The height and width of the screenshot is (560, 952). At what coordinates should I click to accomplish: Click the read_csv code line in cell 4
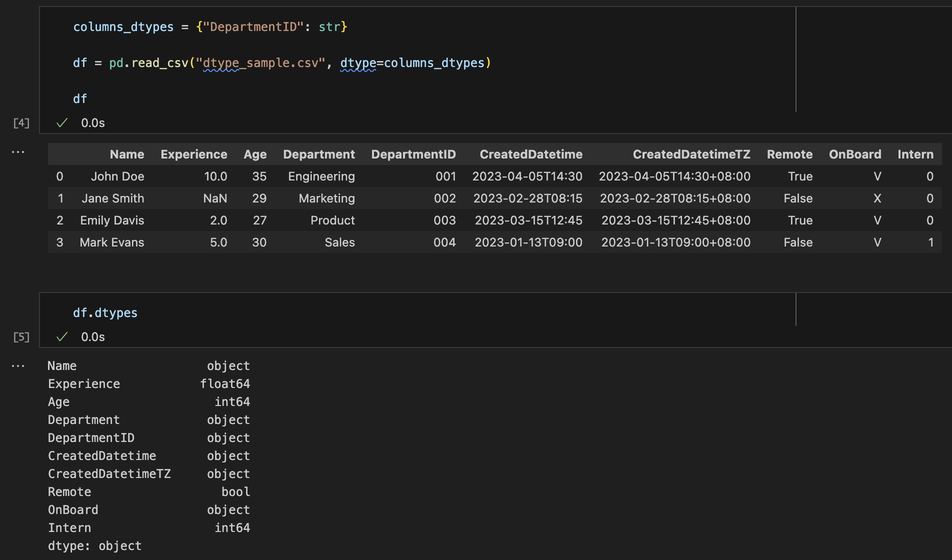pos(282,63)
